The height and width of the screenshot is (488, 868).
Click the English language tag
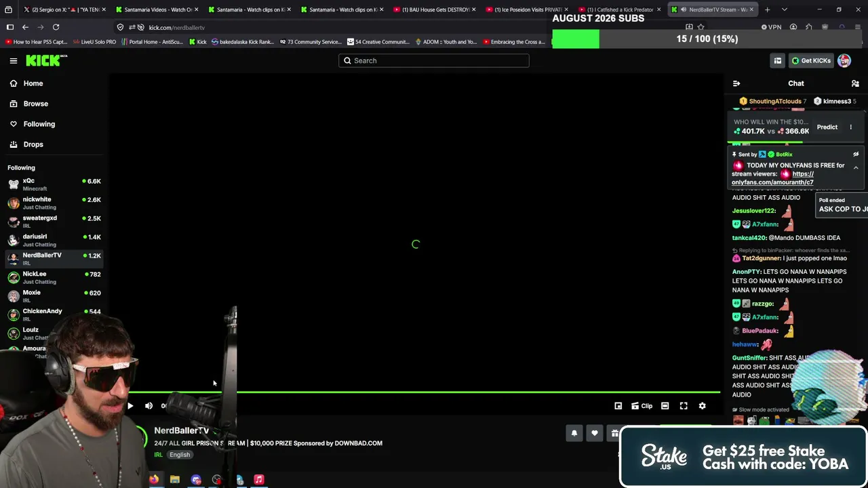(180, 455)
